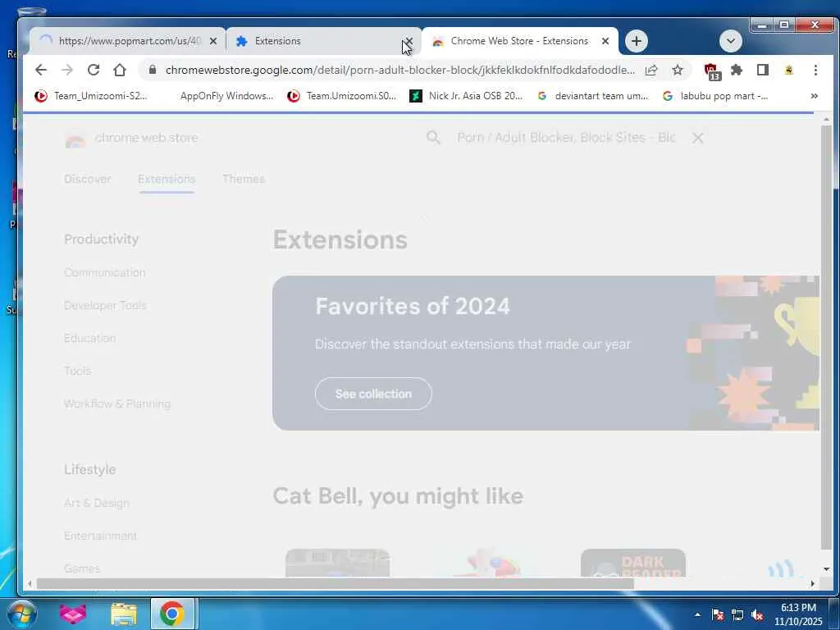View site info via the lock icon

click(x=153, y=70)
